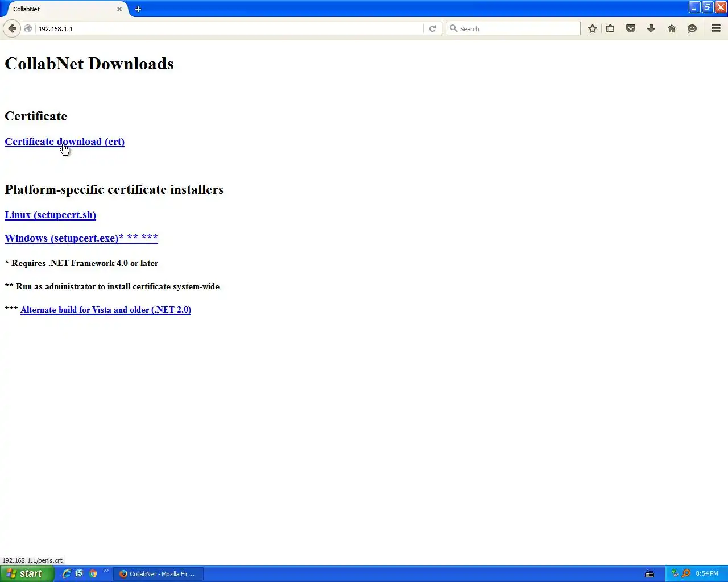This screenshot has width=728, height=582.
Task: Open the on-screen keyboard taskbar icon
Action: pos(650,573)
